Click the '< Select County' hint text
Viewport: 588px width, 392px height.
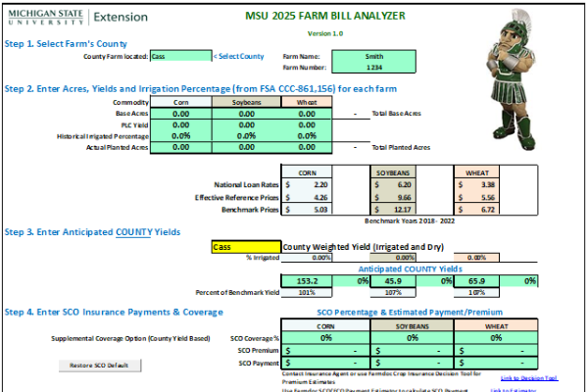238,56
